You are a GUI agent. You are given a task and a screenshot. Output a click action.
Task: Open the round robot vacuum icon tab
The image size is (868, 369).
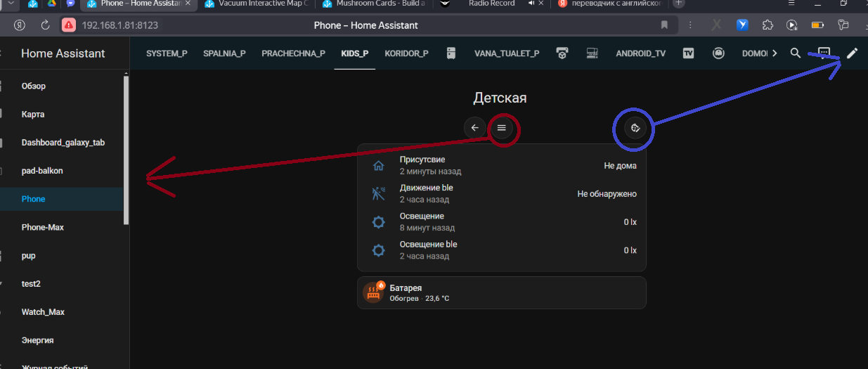(718, 53)
